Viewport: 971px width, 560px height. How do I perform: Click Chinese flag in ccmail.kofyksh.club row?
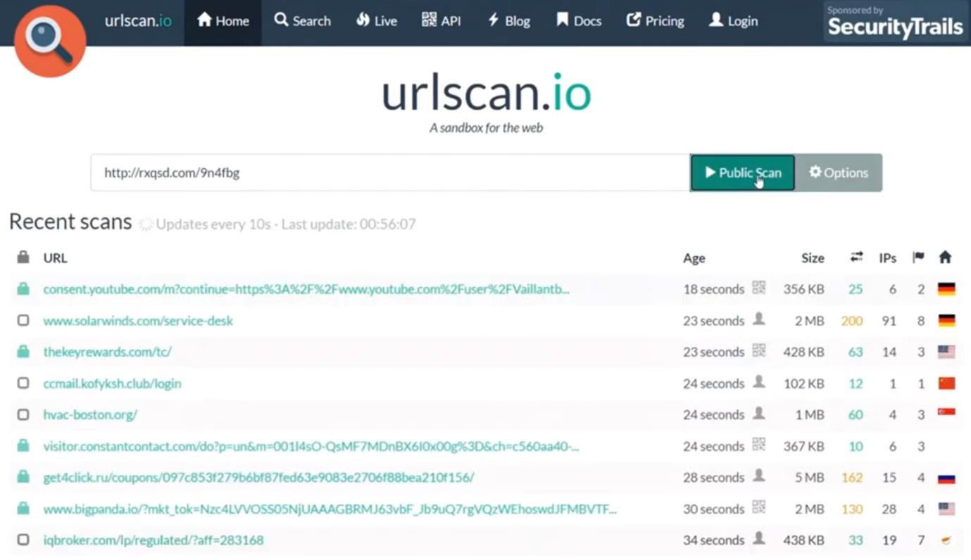click(946, 383)
